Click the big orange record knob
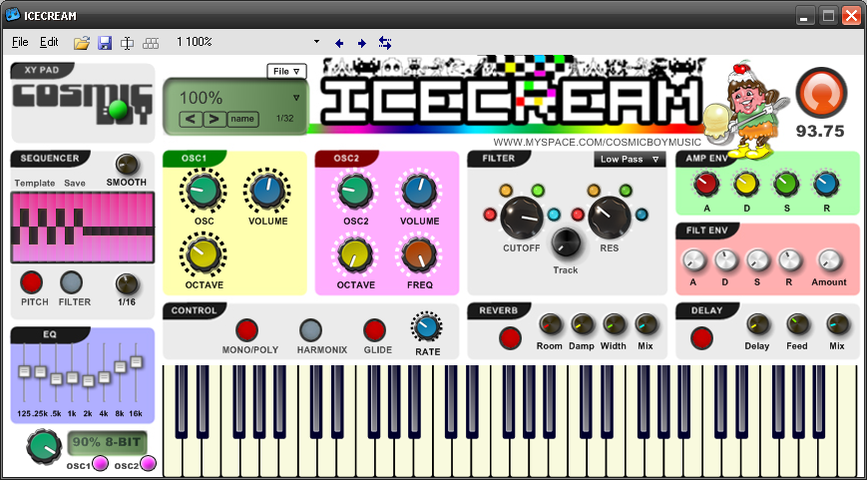The height and width of the screenshot is (480, 867). pyautogui.click(x=821, y=93)
